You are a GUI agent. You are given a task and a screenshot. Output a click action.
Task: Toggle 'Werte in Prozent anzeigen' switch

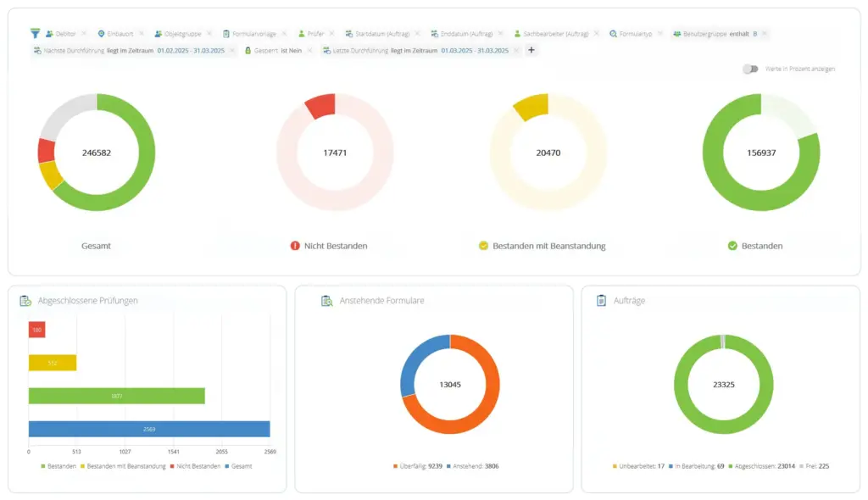(749, 69)
